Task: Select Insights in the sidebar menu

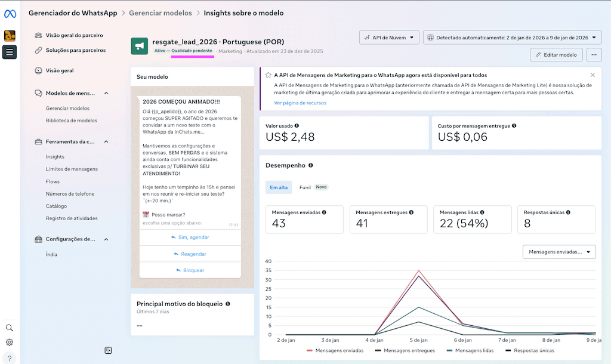Action: 55,157
